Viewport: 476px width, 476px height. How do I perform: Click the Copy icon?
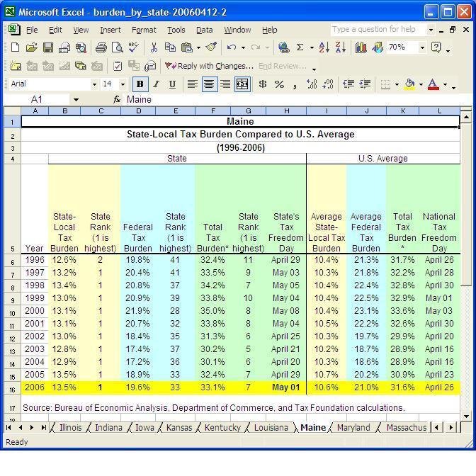170,47
